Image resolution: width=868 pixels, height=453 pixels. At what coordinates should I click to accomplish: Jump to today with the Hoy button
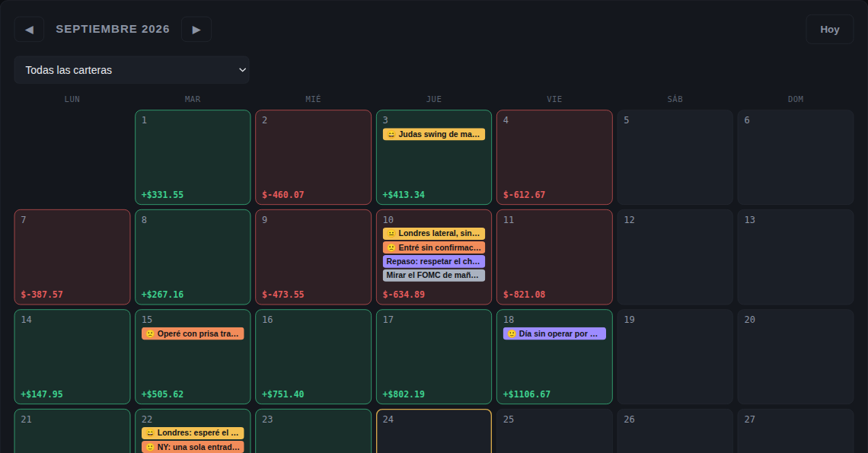point(829,30)
